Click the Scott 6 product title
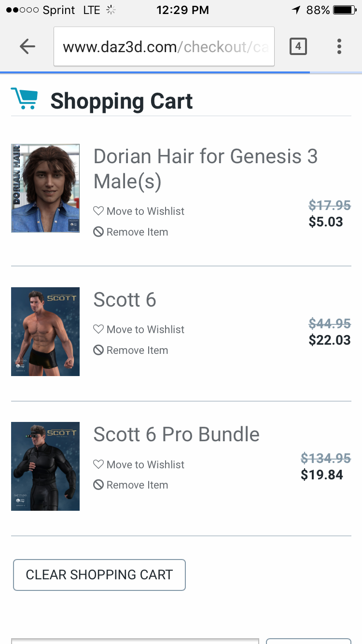 click(x=125, y=300)
